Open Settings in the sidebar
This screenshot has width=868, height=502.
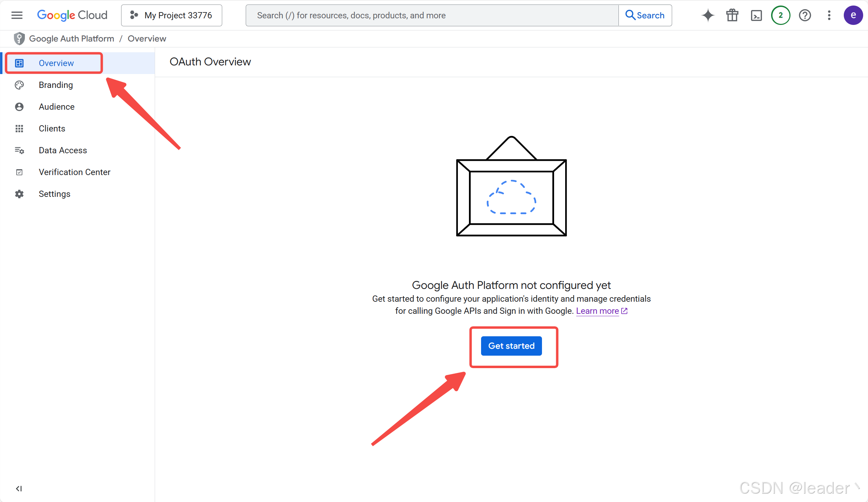click(x=54, y=194)
